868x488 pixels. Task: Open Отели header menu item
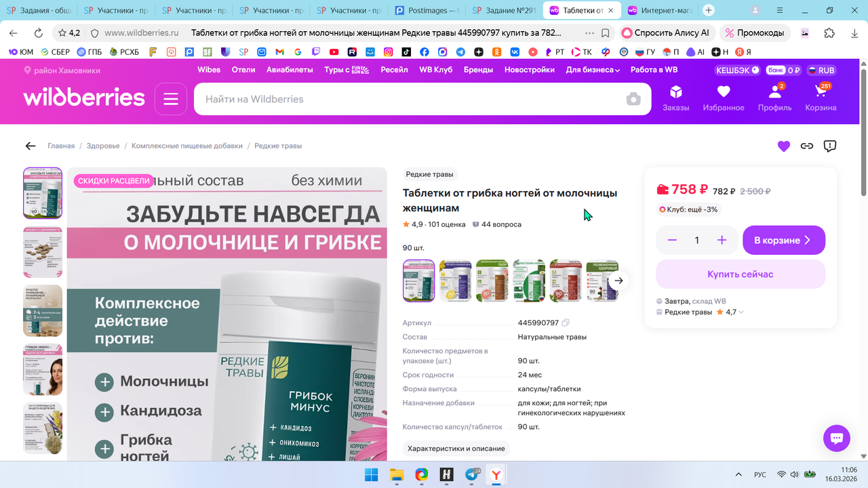(x=243, y=70)
